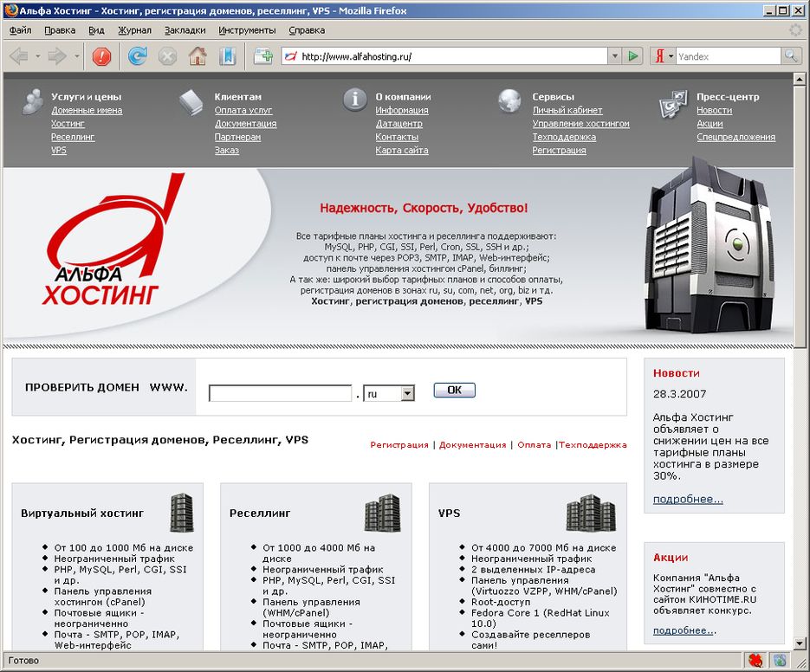Click the blue Bookmarks toolbar icon
Image resolution: width=810 pixels, height=672 pixels.
(x=227, y=55)
